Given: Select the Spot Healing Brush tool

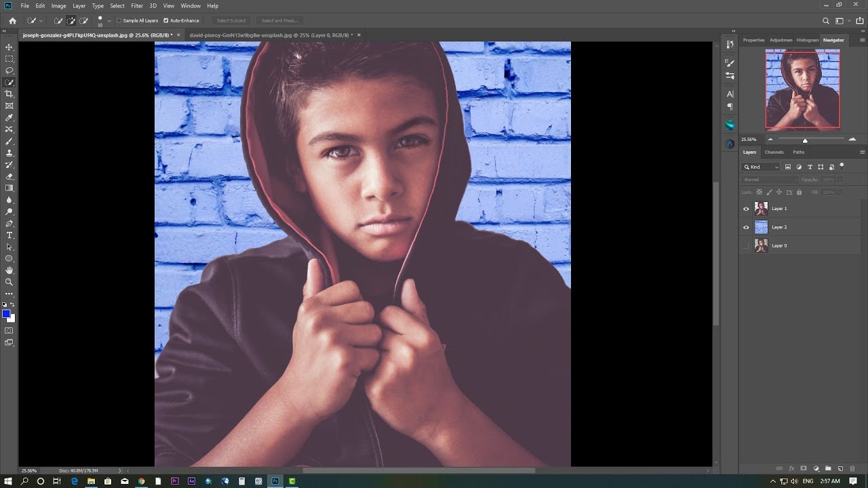Looking at the screenshot, I should coord(9,129).
